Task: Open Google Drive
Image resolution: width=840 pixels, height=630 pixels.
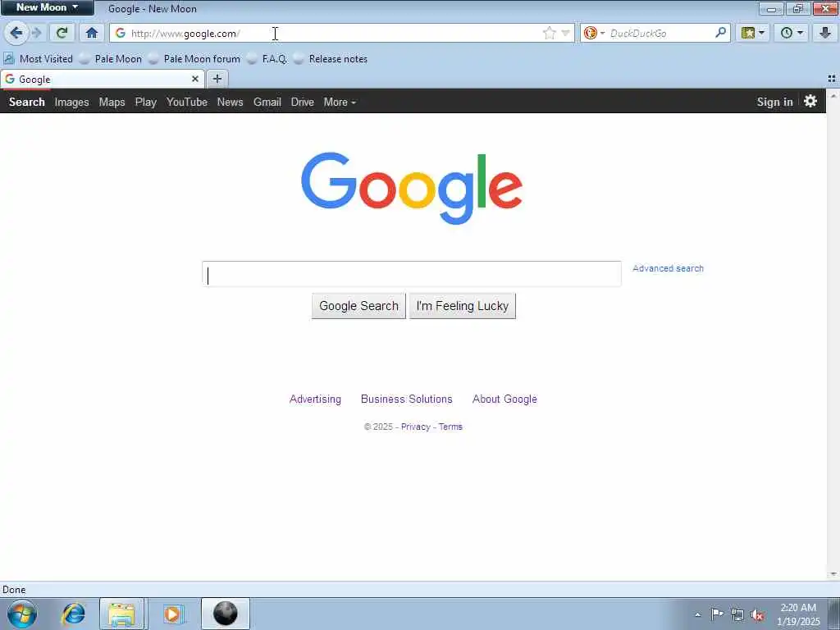Action: tap(303, 102)
